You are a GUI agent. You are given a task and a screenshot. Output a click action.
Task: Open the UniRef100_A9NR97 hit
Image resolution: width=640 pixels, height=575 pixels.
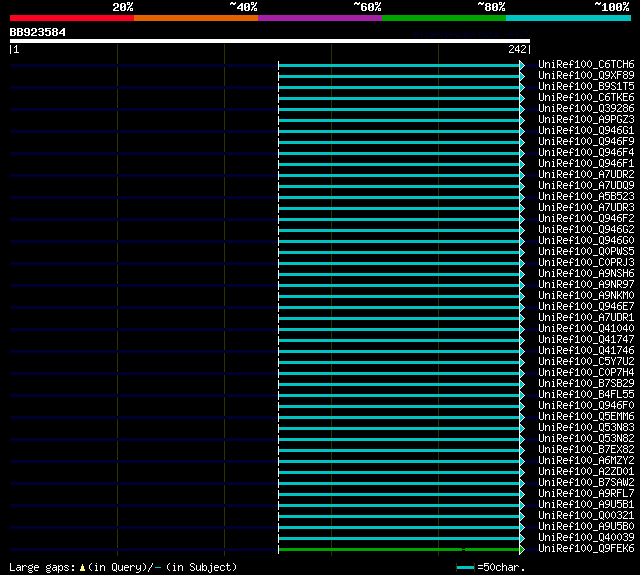click(586, 285)
